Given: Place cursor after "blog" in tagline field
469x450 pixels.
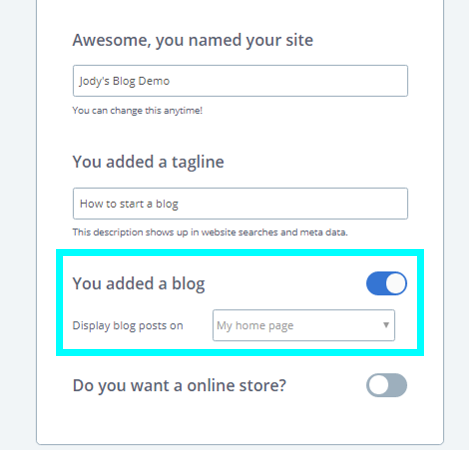Looking at the screenshot, I should point(179,204).
